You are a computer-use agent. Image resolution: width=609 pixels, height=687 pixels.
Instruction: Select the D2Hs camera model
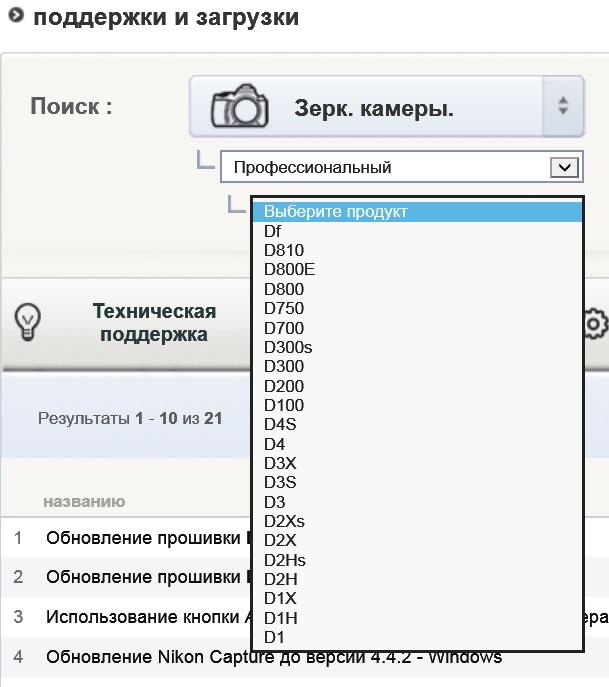click(418, 560)
